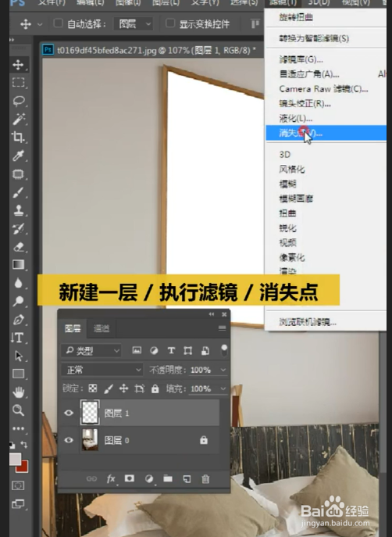Select the Path Selection arrow tool
Viewport: 392px width, 537px height.
pos(18,356)
